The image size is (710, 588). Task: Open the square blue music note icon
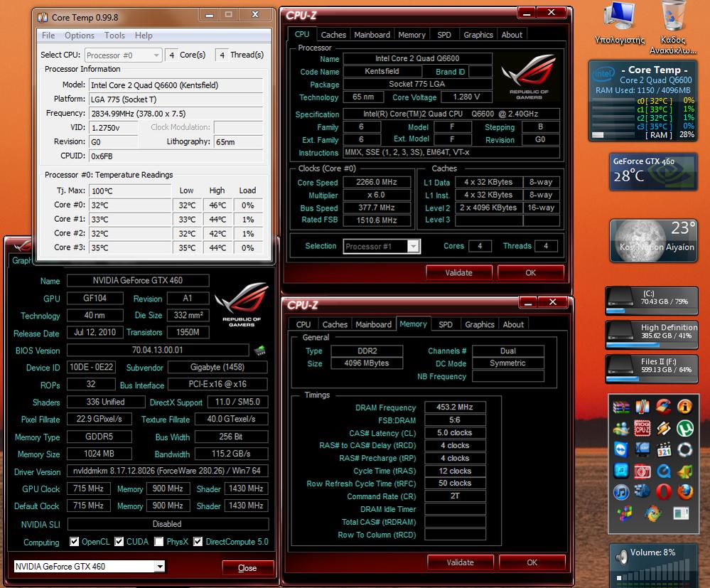click(x=620, y=471)
